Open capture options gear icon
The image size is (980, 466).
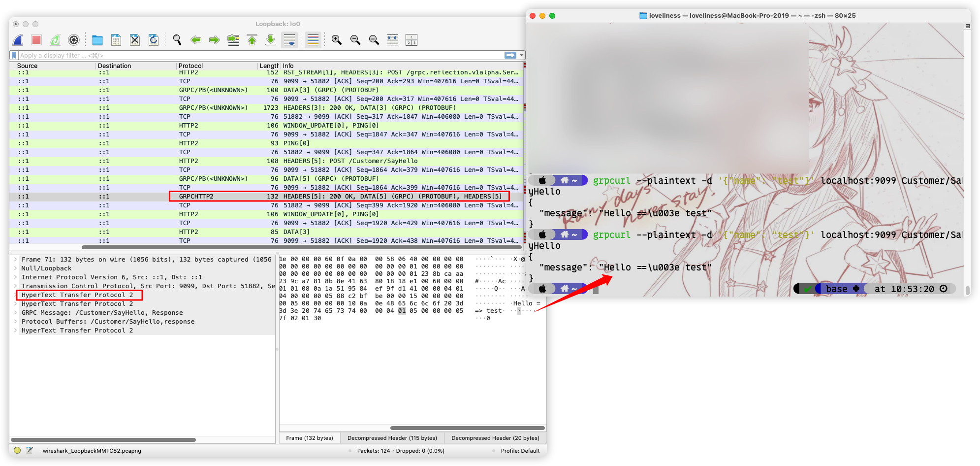pos(74,40)
